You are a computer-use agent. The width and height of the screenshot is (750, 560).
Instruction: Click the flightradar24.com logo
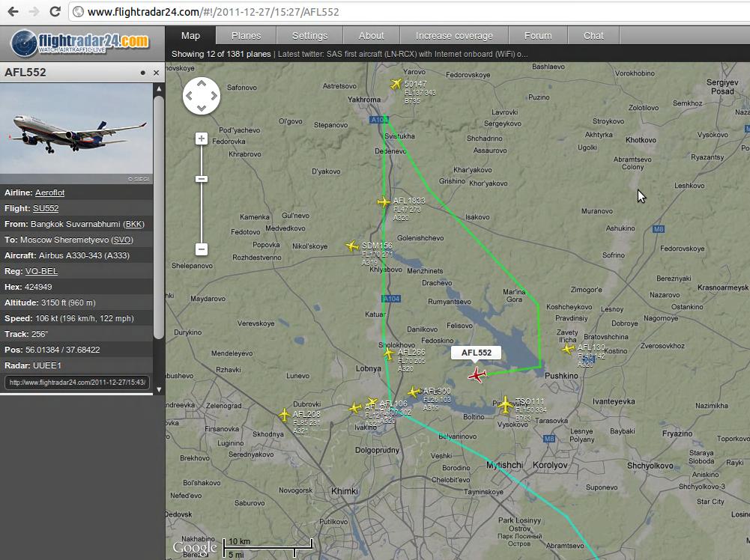click(80, 43)
